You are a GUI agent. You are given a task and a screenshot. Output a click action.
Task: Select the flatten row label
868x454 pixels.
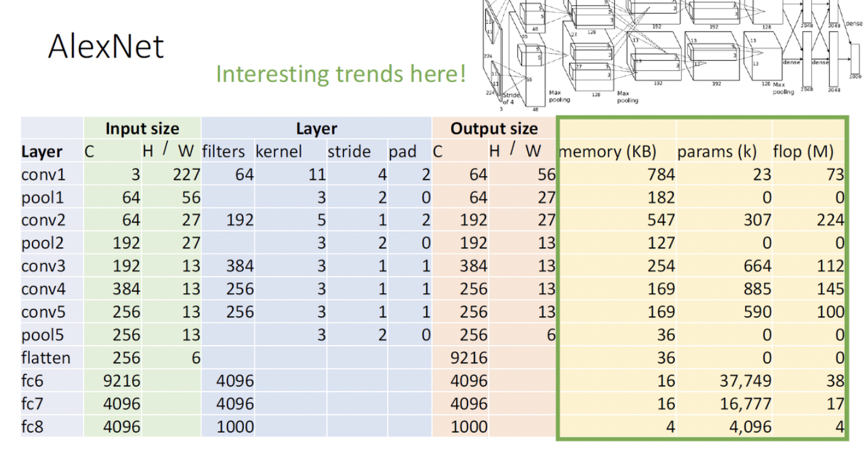pyautogui.click(x=46, y=357)
